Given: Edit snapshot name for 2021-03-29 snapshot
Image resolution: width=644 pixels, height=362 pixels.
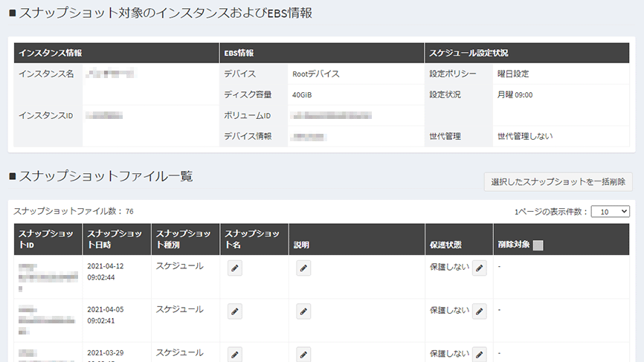Looking at the screenshot, I should pyautogui.click(x=235, y=355).
